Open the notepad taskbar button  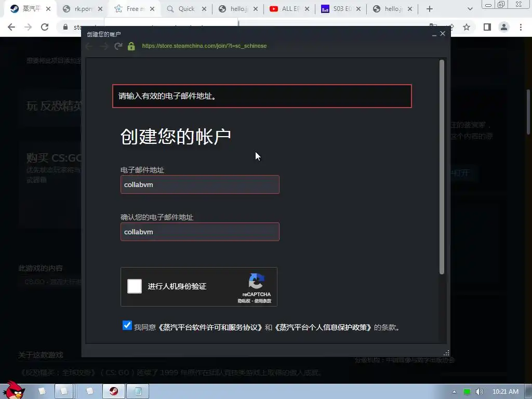click(138, 391)
